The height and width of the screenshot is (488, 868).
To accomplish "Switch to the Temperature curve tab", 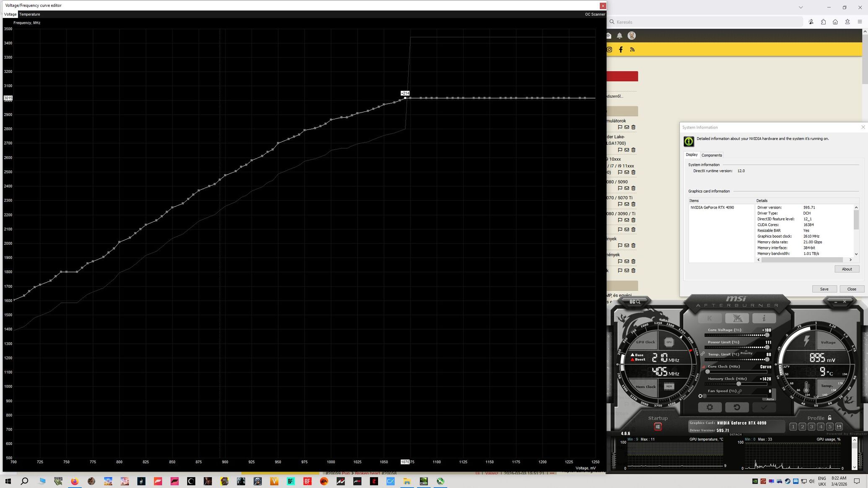I will pyautogui.click(x=29, y=14).
